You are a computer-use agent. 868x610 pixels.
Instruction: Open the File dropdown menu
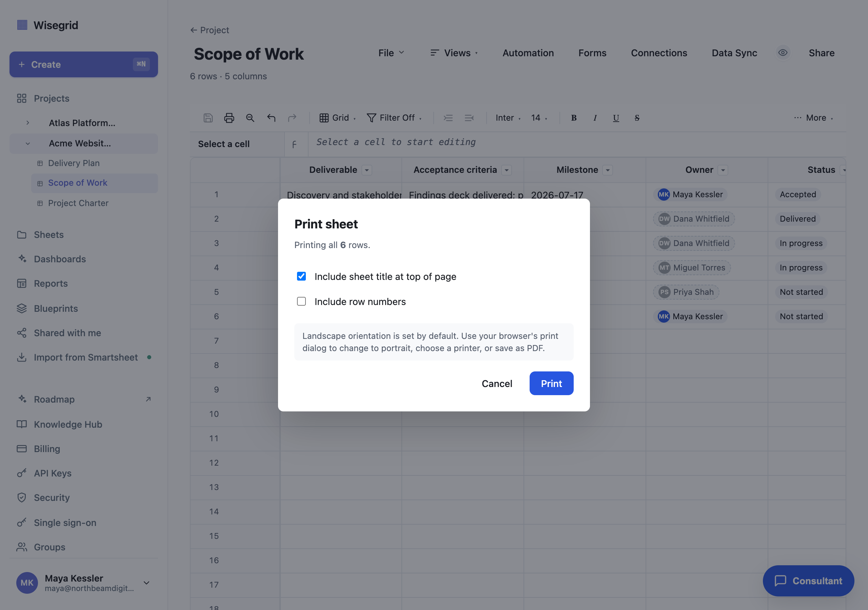(391, 53)
